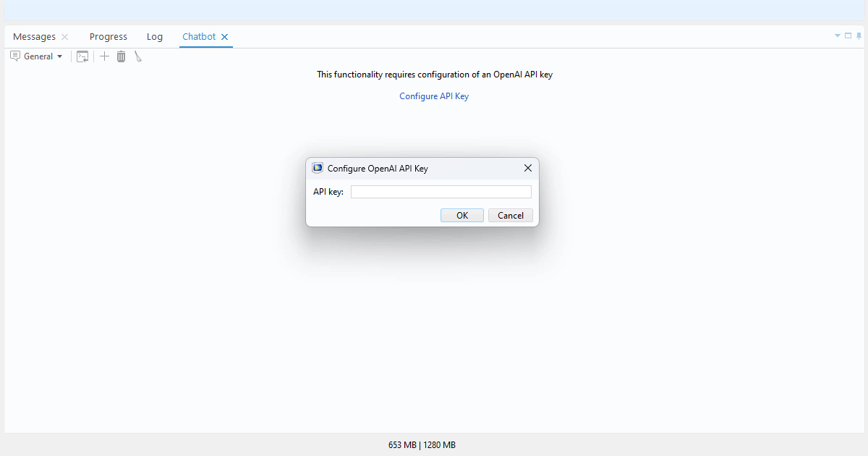This screenshot has width=868, height=456.
Task: Click the dialog's OpenAI logo icon
Action: click(317, 167)
